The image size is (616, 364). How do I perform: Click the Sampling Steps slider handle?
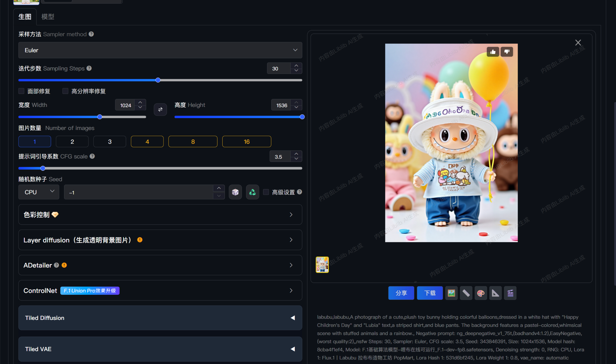pyautogui.click(x=158, y=80)
